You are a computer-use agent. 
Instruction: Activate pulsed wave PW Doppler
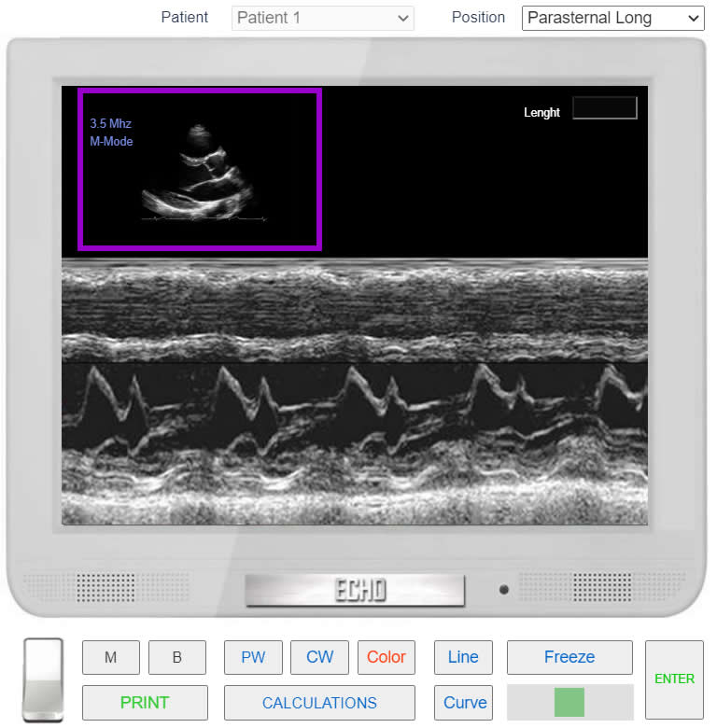253,657
